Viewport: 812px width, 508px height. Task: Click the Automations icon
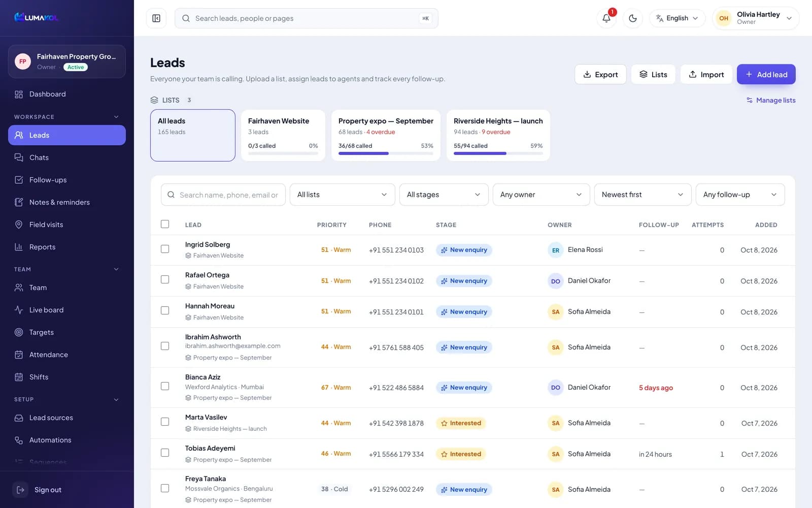tap(19, 440)
